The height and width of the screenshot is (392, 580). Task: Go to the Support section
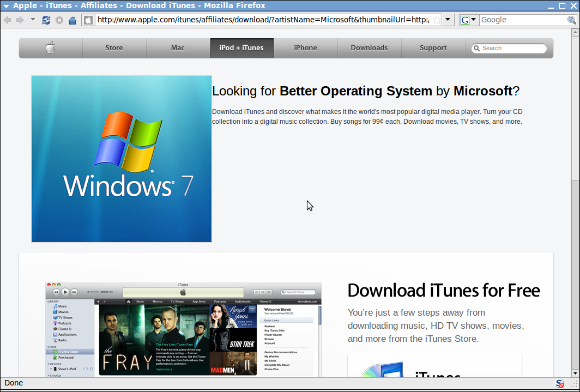(433, 48)
